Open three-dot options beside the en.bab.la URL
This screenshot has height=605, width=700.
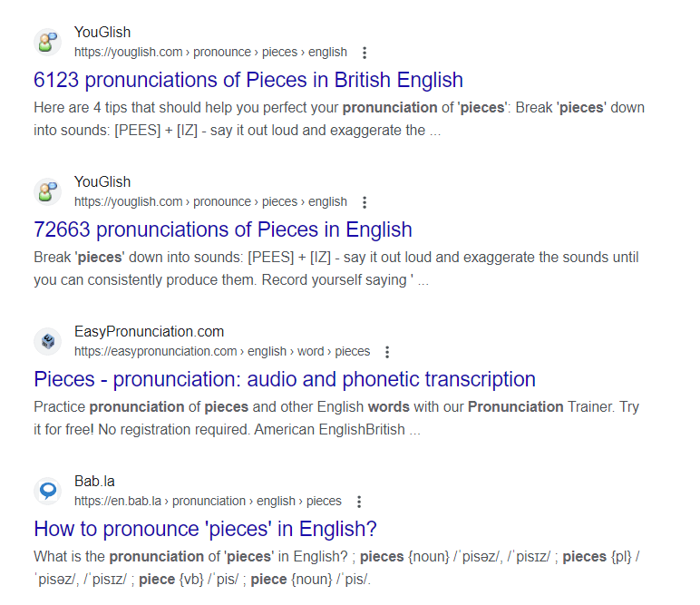(359, 502)
